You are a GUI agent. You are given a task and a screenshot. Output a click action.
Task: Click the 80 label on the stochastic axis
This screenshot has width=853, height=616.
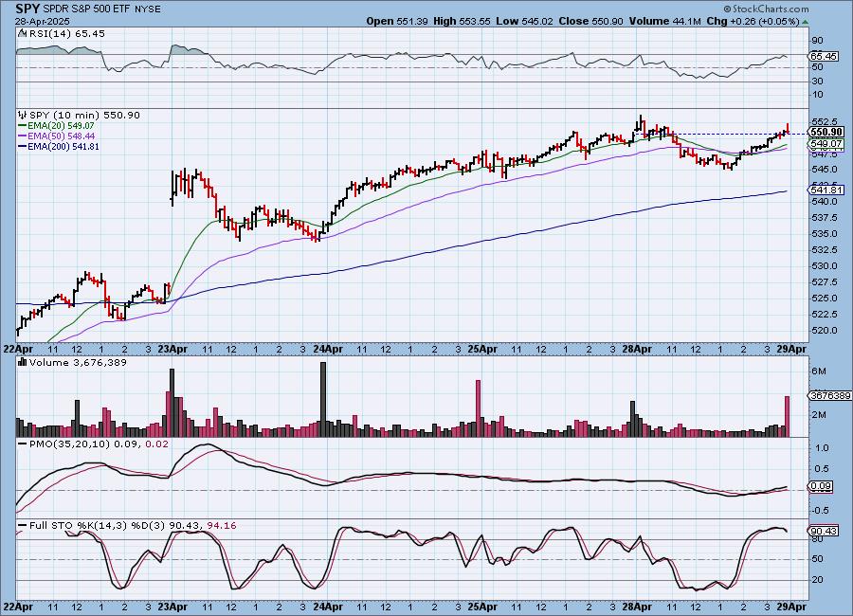pos(817,539)
